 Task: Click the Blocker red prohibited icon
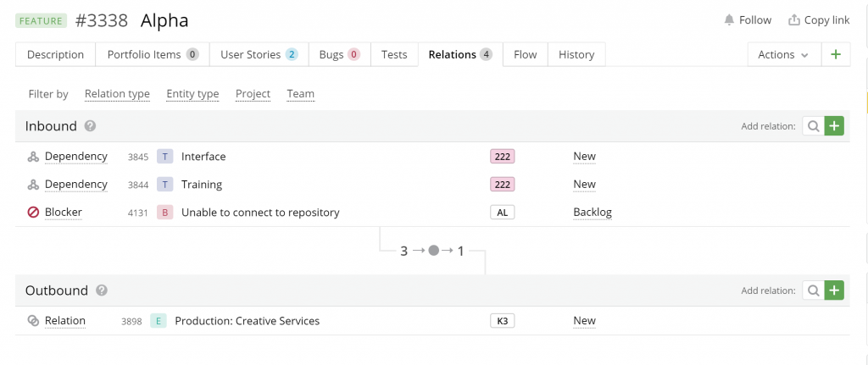point(33,213)
